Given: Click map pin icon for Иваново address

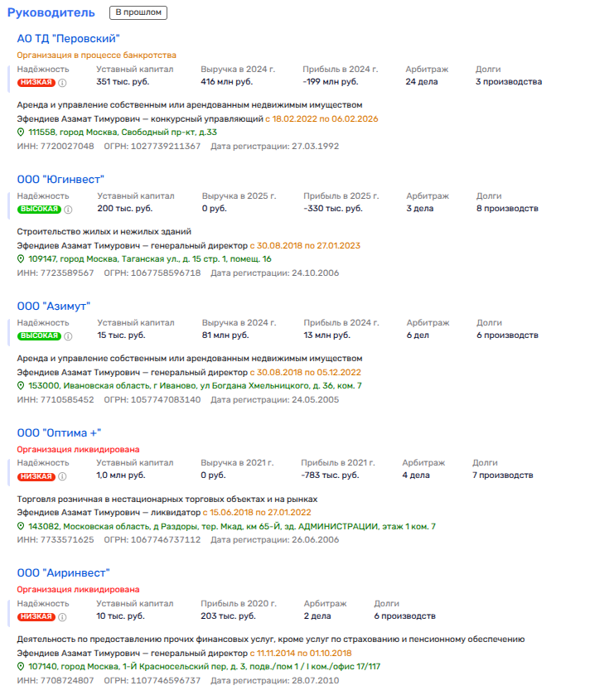Looking at the screenshot, I should click(22, 386).
